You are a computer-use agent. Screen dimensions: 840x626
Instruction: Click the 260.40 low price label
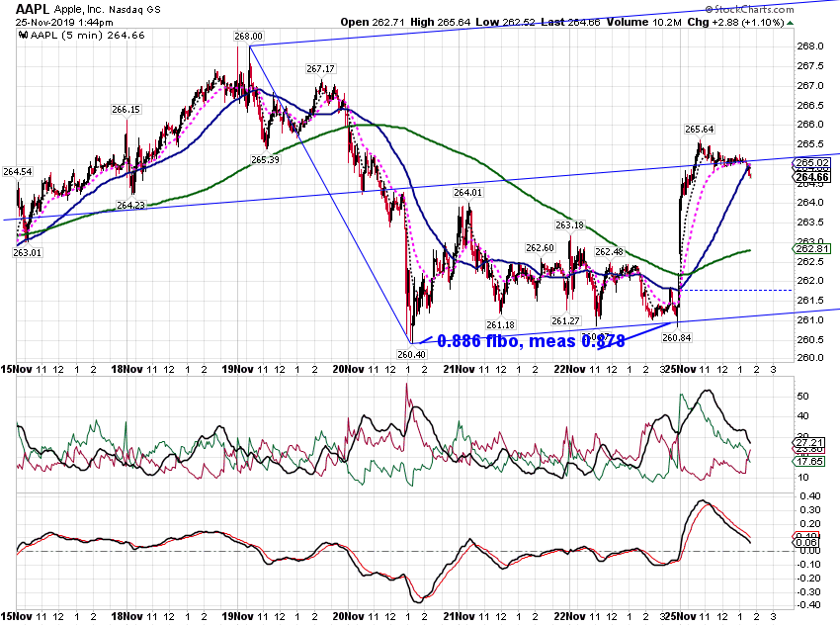tap(411, 354)
